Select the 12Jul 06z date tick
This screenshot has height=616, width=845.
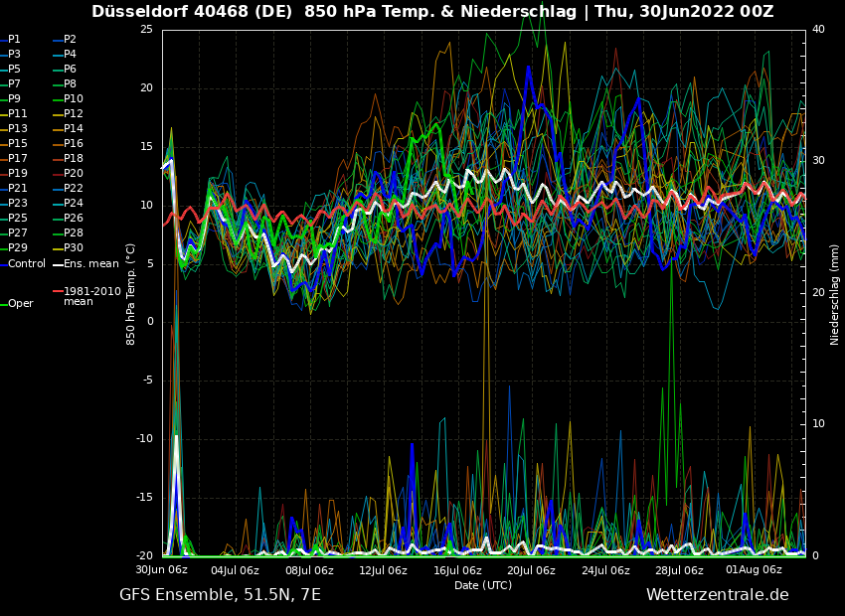click(x=383, y=570)
